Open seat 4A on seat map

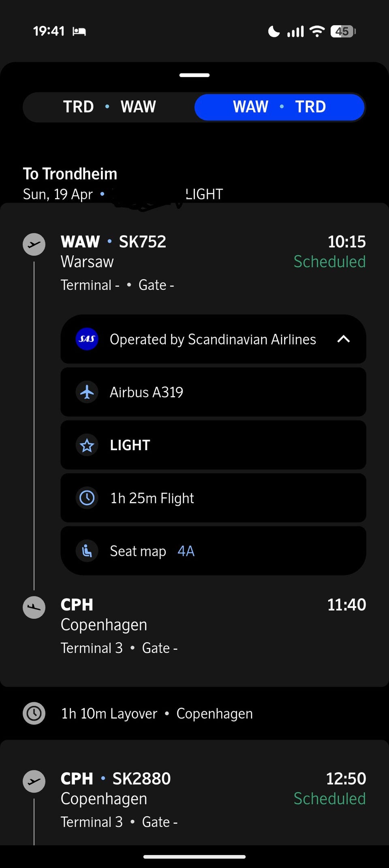point(186,551)
